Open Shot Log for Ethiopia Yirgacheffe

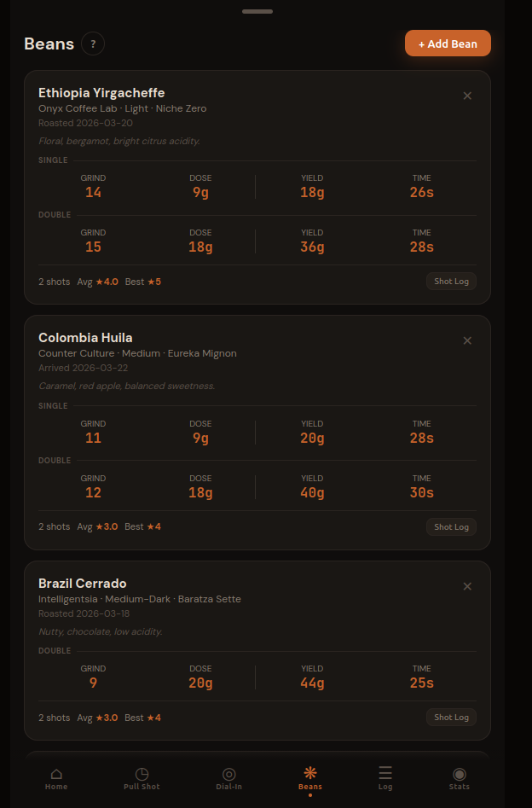(x=451, y=282)
